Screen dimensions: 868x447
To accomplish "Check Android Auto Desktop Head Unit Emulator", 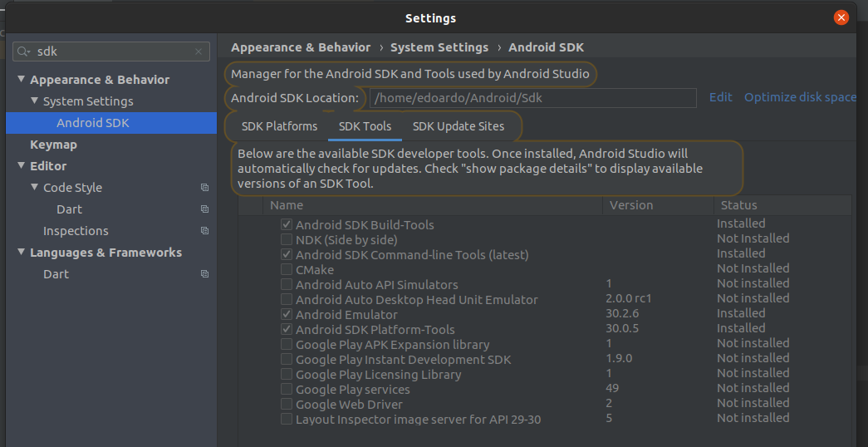I will (287, 299).
